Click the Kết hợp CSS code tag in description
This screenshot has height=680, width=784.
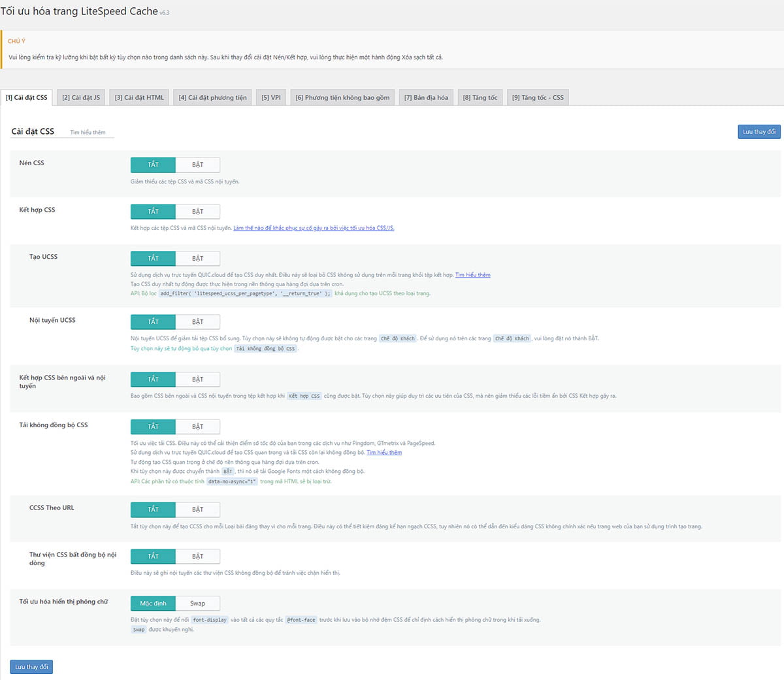304,396
